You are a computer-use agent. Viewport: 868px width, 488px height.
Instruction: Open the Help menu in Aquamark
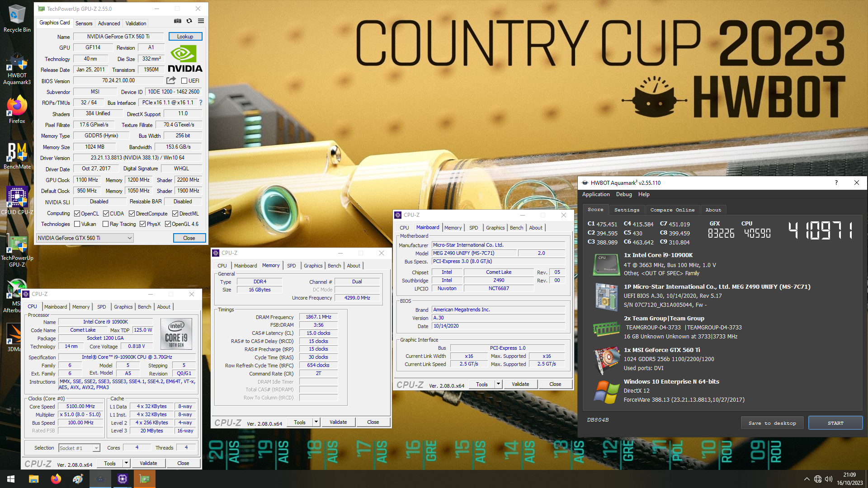point(644,194)
